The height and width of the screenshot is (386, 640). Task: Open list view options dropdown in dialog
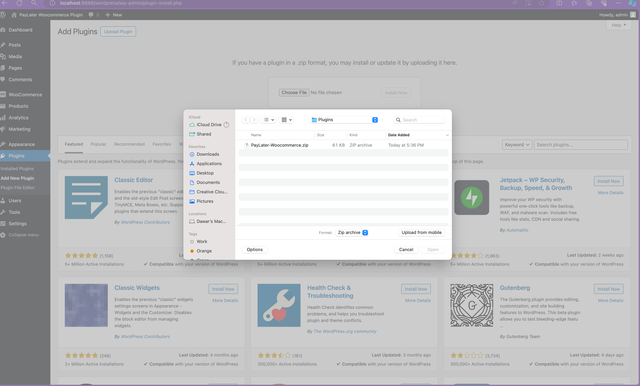269,120
